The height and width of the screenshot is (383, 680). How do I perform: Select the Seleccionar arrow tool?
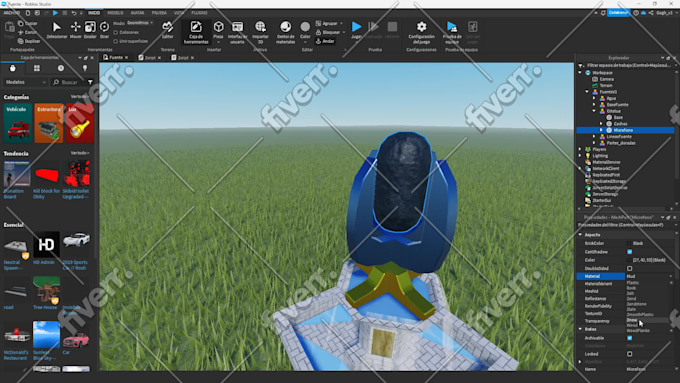(56, 30)
